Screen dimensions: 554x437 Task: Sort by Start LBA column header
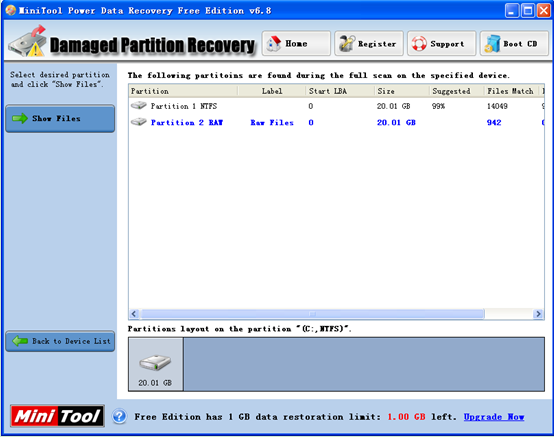click(x=340, y=91)
